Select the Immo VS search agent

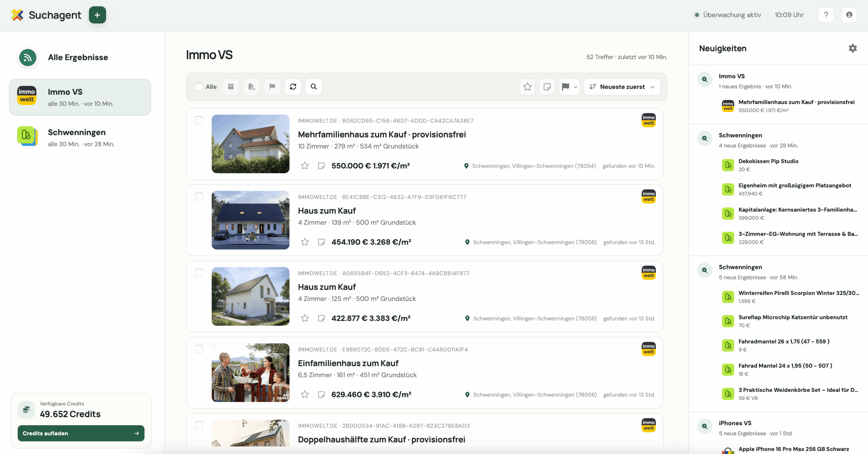point(80,97)
